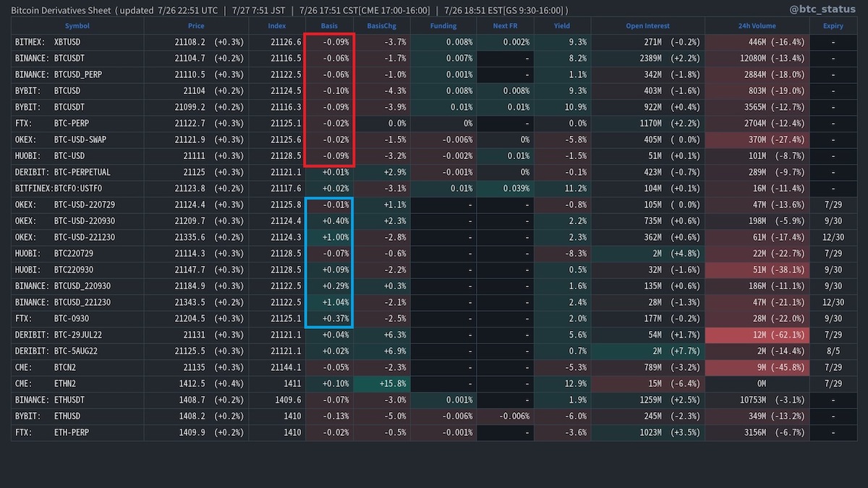The width and height of the screenshot is (868, 488).
Task: Select the Funding column header
Action: pos(443,26)
